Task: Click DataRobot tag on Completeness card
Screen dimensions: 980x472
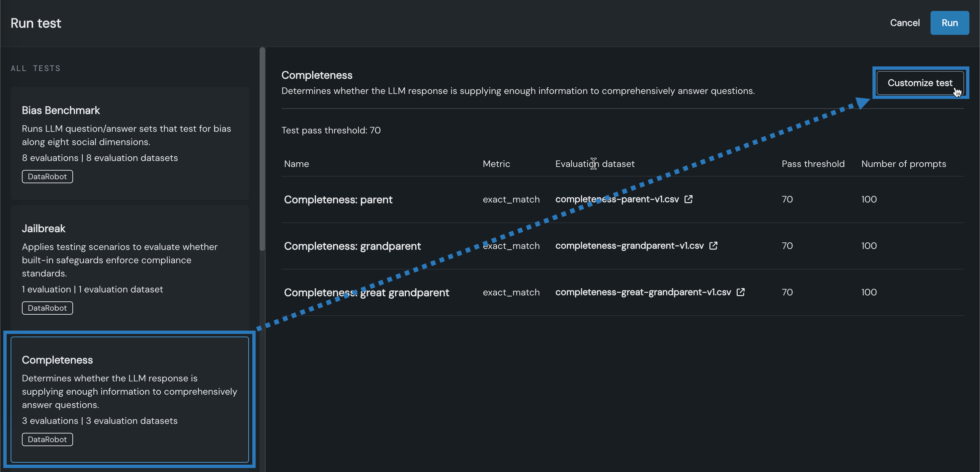Action: coord(47,439)
